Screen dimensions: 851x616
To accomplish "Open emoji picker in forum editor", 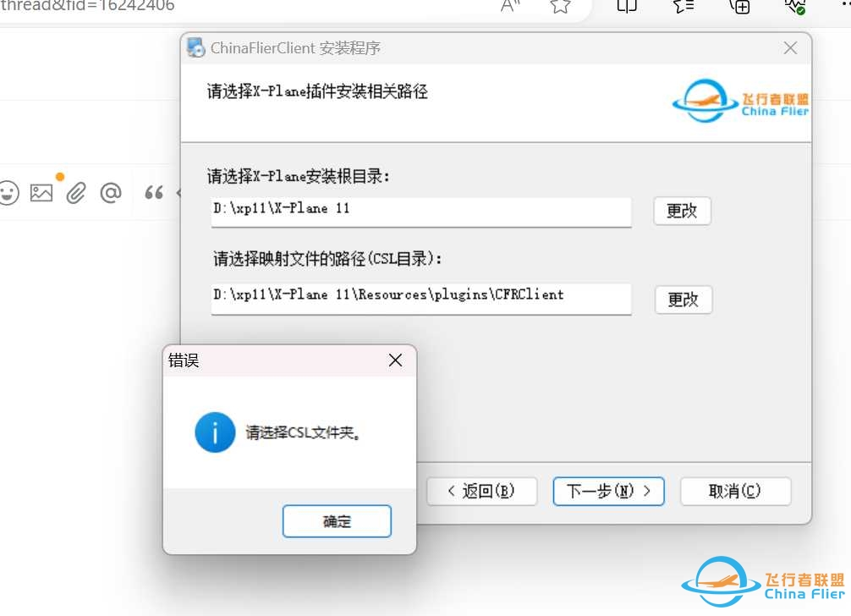I will tap(8, 193).
